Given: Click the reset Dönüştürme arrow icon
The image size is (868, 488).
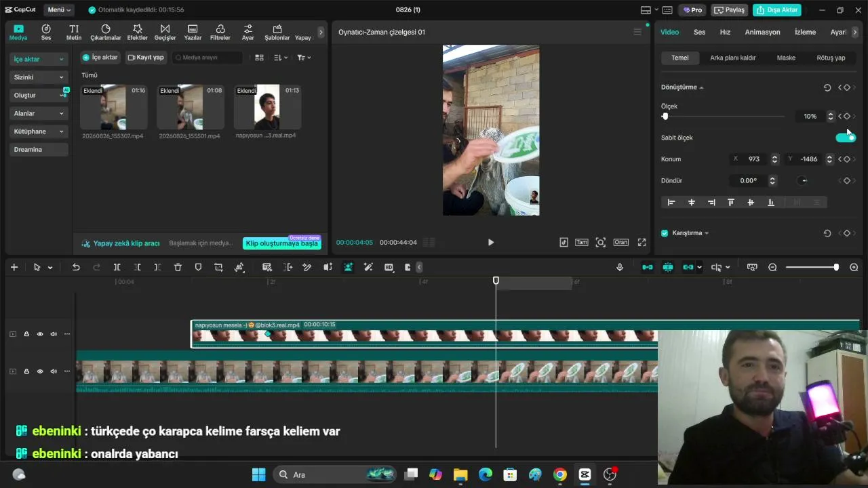Looking at the screenshot, I should (x=827, y=87).
